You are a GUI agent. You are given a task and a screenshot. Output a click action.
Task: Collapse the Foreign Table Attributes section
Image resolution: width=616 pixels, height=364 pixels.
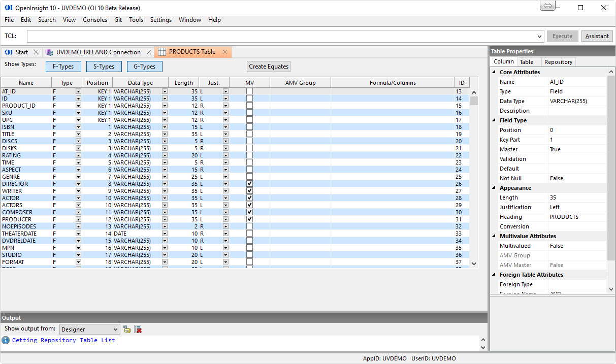pos(494,275)
